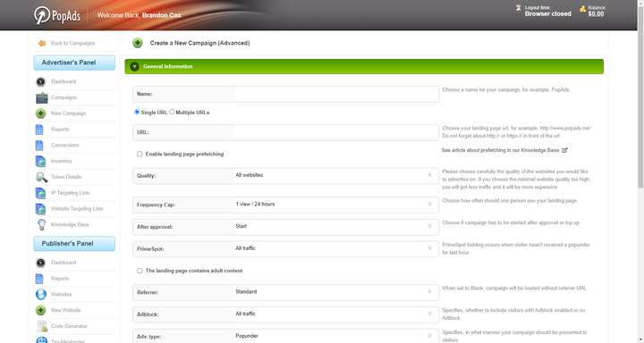Image resolution: width=644 pixels, height=343 pixels.
Task: Click the PopAds logo
Action: pos(56,15)
